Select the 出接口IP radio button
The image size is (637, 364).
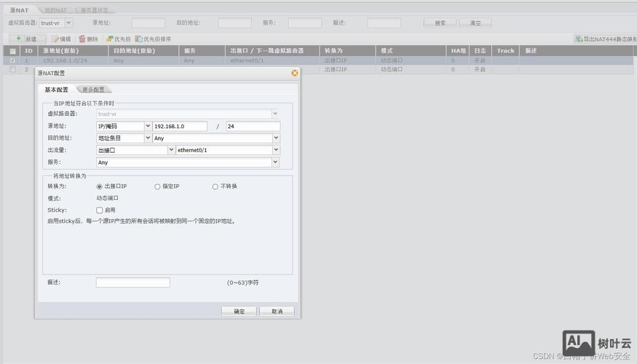[99, 186]
